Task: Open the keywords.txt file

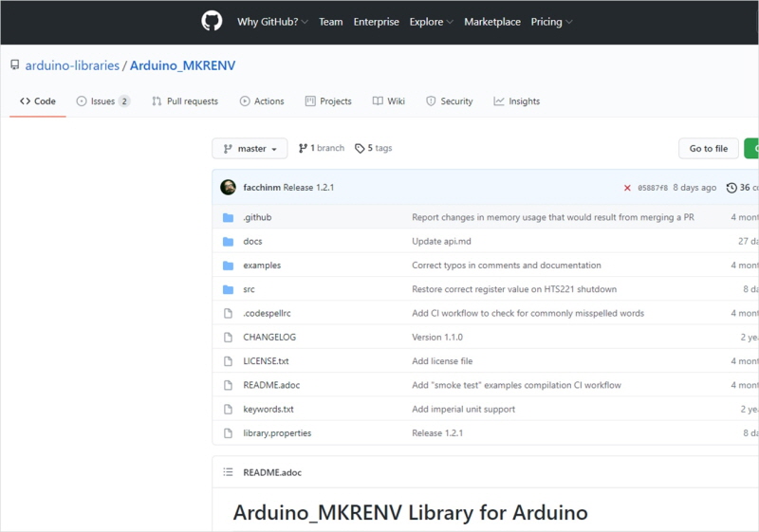Action: pos(268,409)
